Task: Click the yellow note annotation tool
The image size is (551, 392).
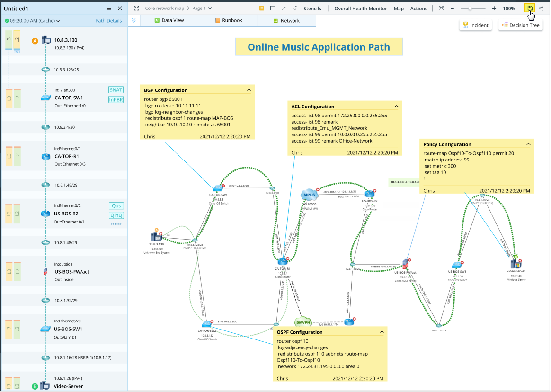Action: point(262,8)
